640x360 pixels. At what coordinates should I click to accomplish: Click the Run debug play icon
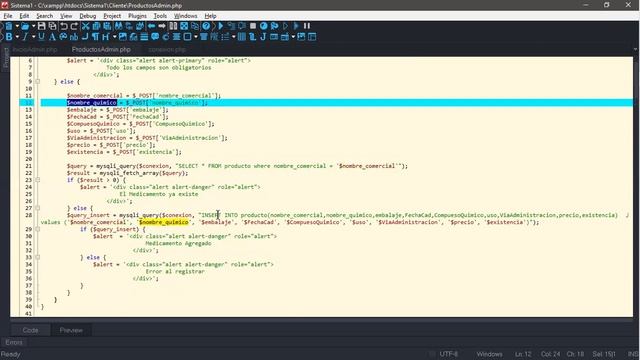pyautogui.click(x=221, y=26)
